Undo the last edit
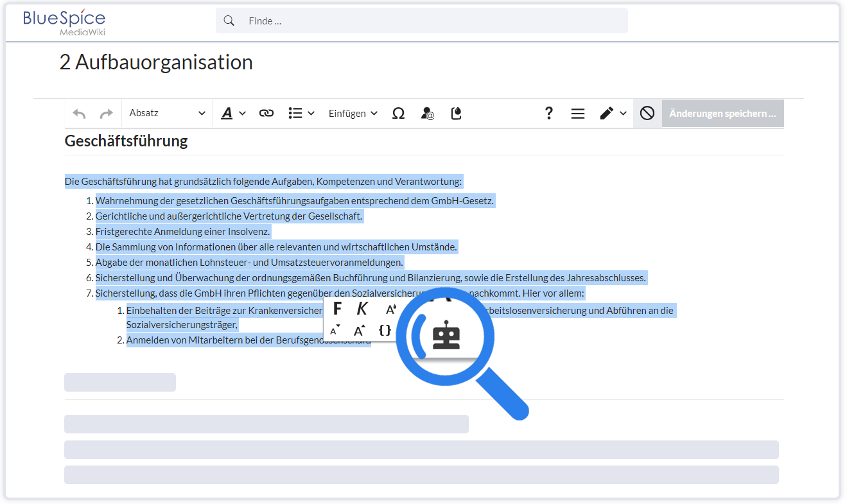The image size is (847, 504). pyautogui.click(x=79, y=114)
